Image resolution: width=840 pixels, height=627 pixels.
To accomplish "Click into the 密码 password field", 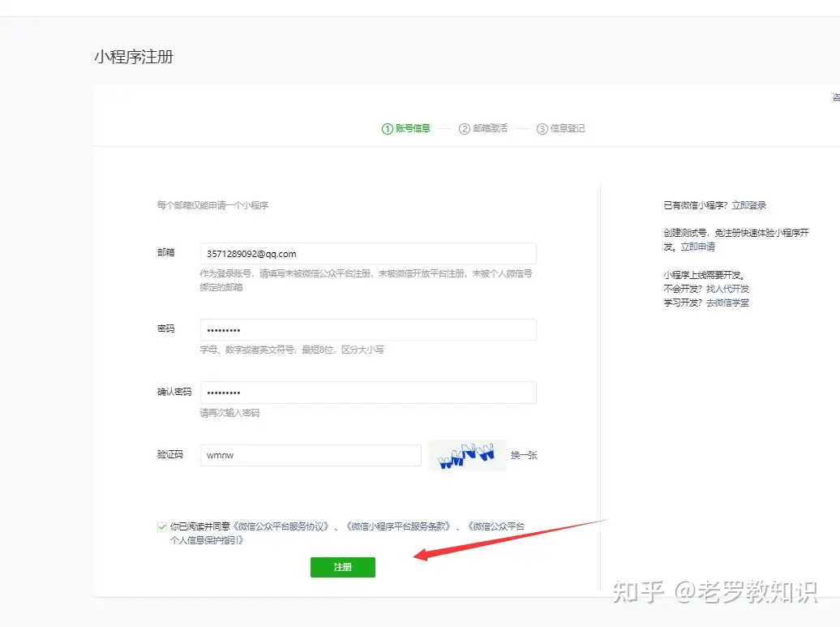I will [x=368, y=329].
